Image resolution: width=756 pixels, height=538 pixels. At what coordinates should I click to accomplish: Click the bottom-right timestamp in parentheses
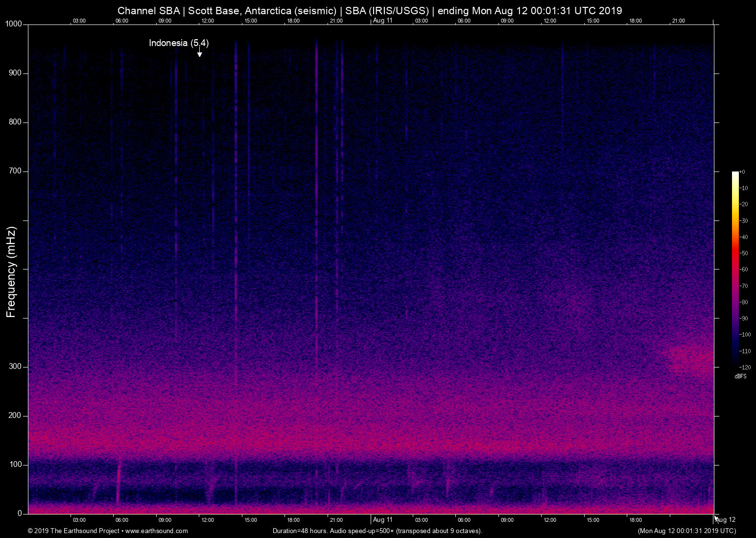click(x=686, y=531)
